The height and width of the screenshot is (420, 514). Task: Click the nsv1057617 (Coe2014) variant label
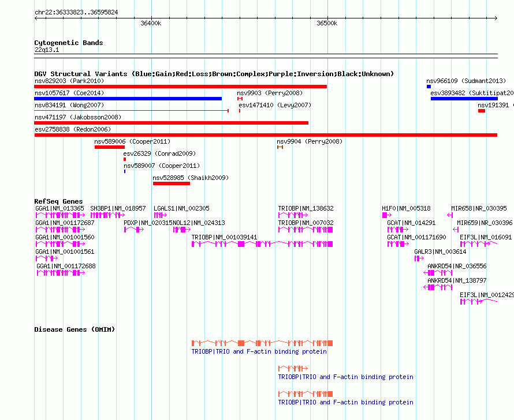pos(69,93)
